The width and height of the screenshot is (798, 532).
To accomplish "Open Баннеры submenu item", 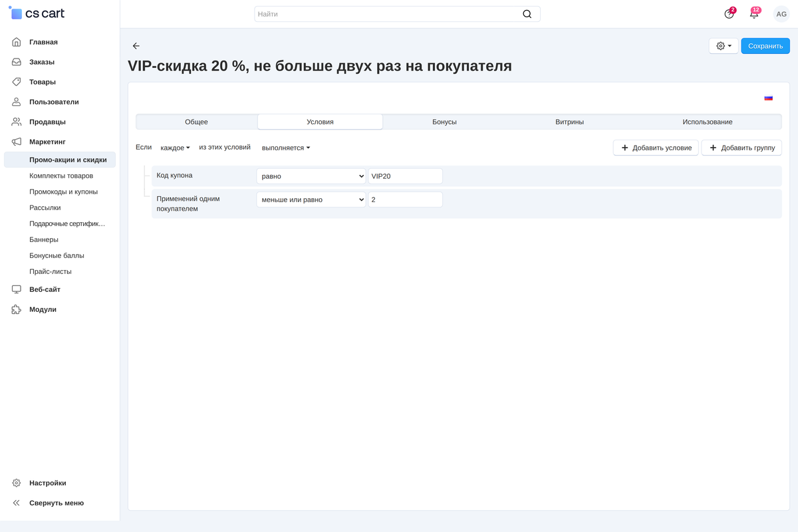I will (44, 239).
